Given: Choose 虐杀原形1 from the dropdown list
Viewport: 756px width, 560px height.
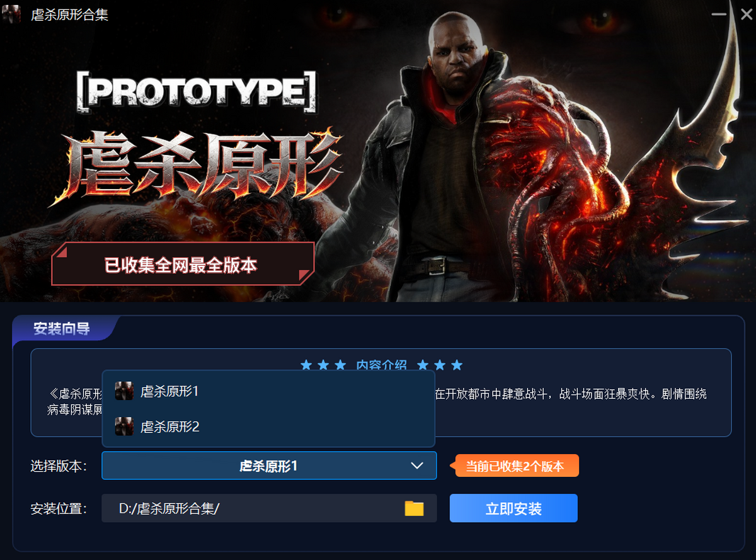Looking at the screenshot, I should (268, 391).
